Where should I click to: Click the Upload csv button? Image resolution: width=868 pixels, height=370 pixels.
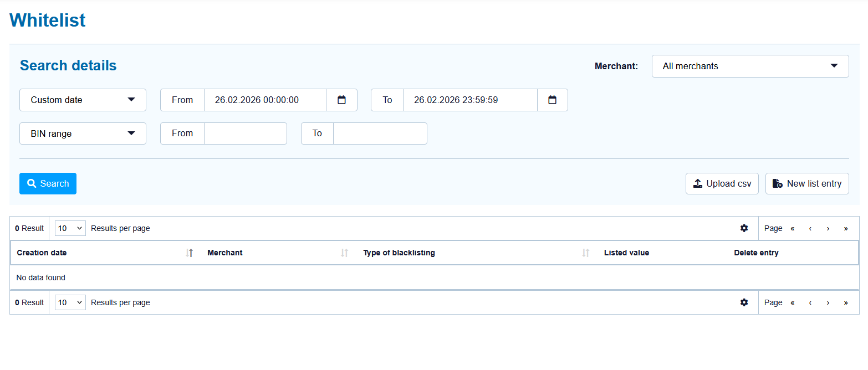tap(722, 184)
